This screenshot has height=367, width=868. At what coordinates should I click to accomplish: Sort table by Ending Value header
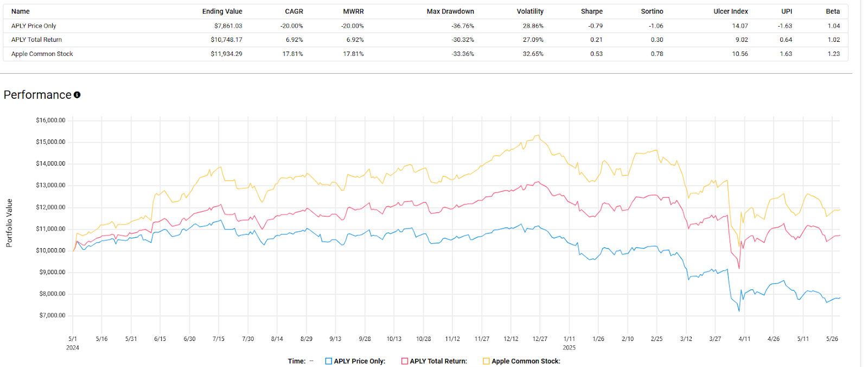click(x=222, y=11)
